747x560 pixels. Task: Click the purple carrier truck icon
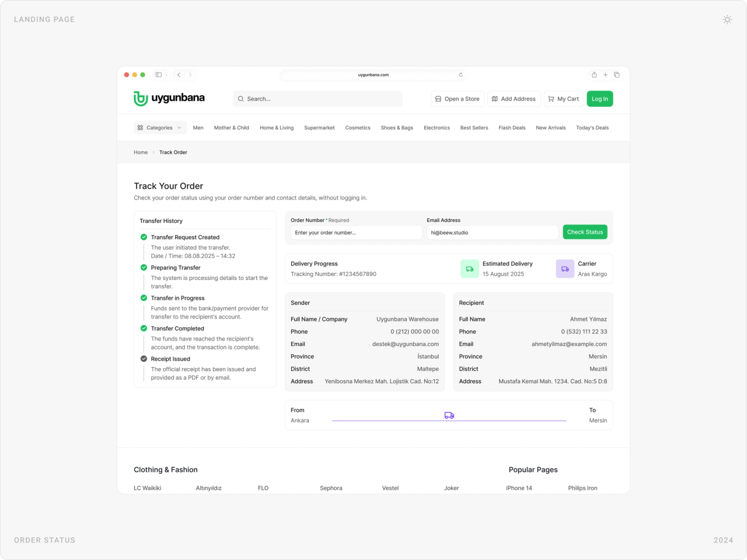[x=565, y=269]
